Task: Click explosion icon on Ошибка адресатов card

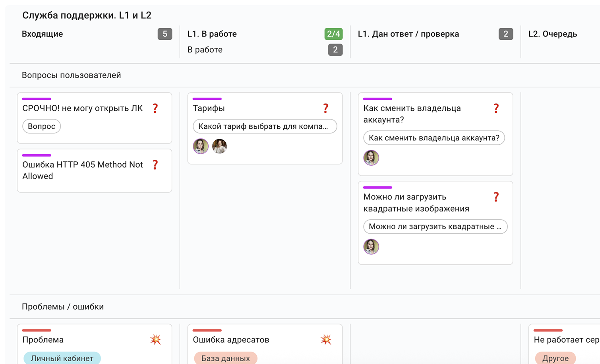Action: tap(326, 339)
